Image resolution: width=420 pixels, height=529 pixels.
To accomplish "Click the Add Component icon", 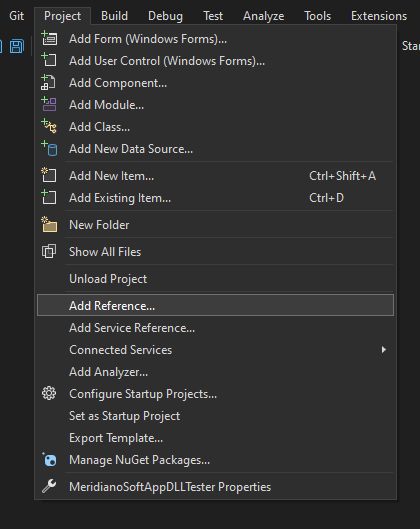I will click(x=48, y=83).
